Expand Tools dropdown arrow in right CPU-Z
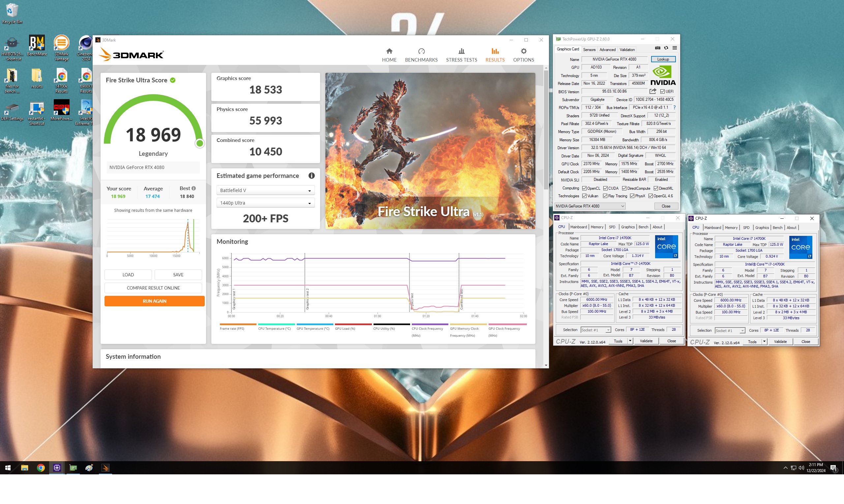Screen dimensions: 844x504 point(764,342)
